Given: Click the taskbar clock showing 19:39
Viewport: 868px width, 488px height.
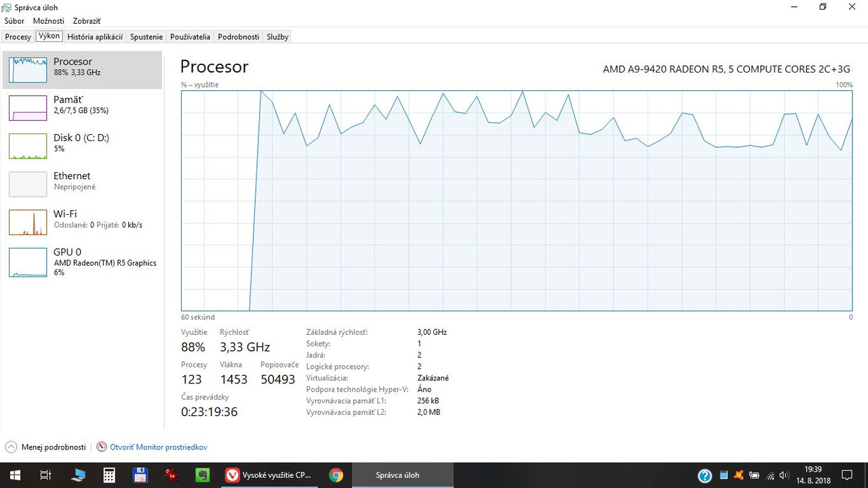Looking at the screenshot, I should point(812,475).
